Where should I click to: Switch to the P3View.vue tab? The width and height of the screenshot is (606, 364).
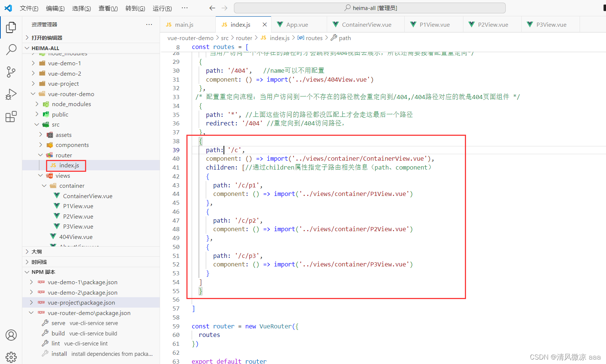tap(551, 24)
